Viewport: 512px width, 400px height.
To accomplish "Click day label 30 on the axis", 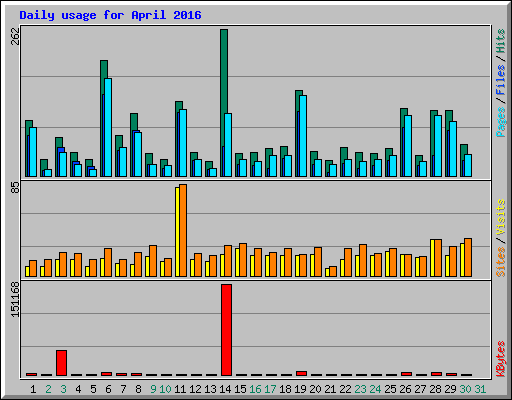I will [x=465, y=389].
